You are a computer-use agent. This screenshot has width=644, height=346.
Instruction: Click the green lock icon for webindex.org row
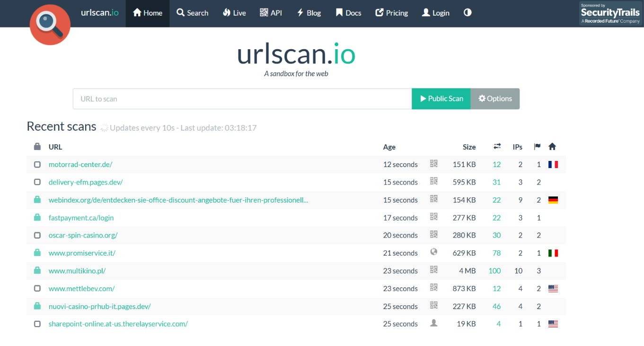point(37,200)
